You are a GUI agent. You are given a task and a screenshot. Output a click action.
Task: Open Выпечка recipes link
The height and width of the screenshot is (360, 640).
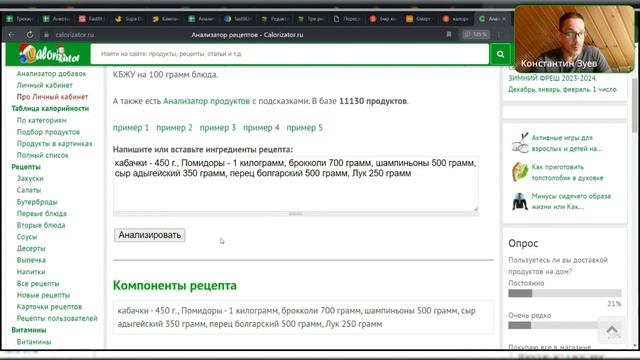31,260
